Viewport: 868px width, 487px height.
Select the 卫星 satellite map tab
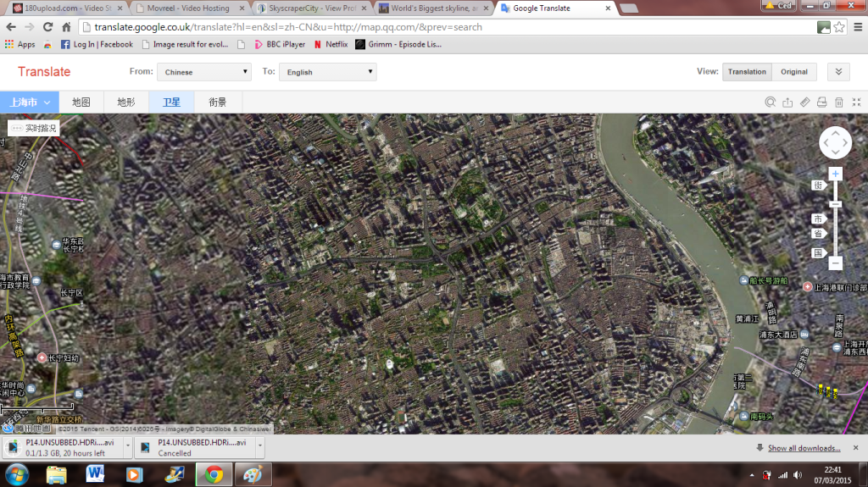click(171, 102)
